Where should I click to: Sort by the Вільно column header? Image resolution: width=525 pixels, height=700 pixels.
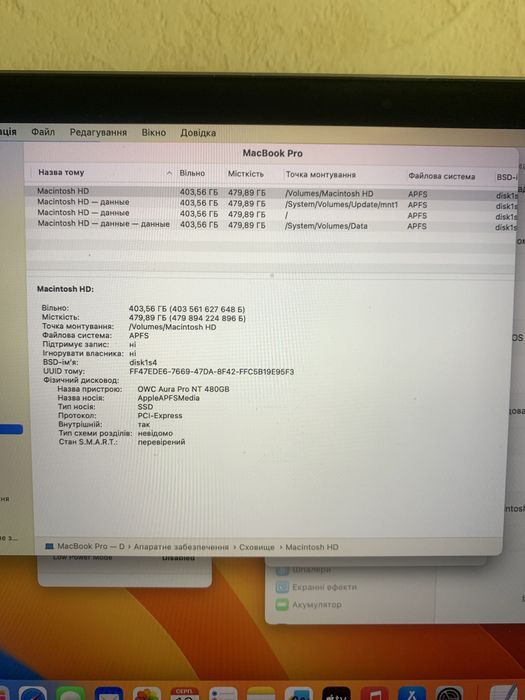(x=192, y=173)
